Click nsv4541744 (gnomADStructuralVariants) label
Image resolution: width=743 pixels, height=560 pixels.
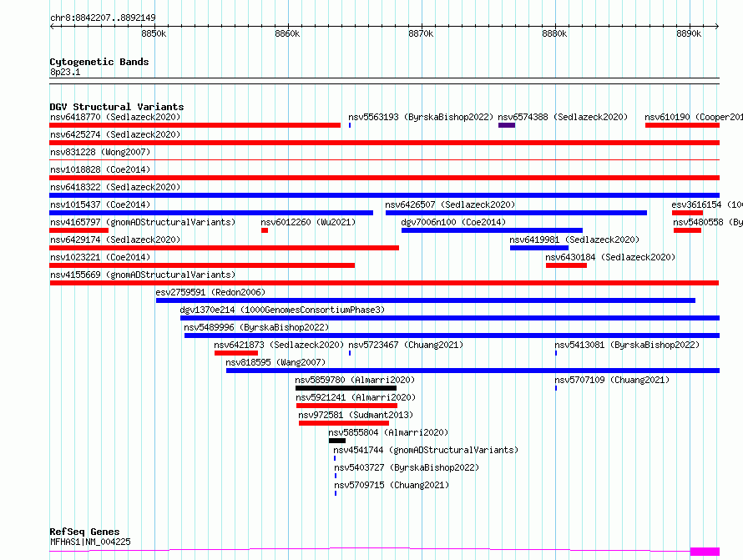[426, 450]
